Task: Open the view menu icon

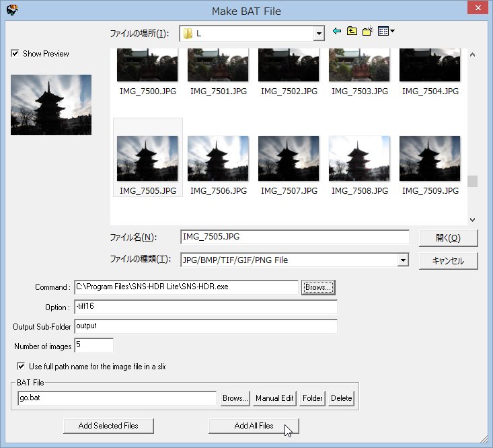Action: click(x=386, y=31)
